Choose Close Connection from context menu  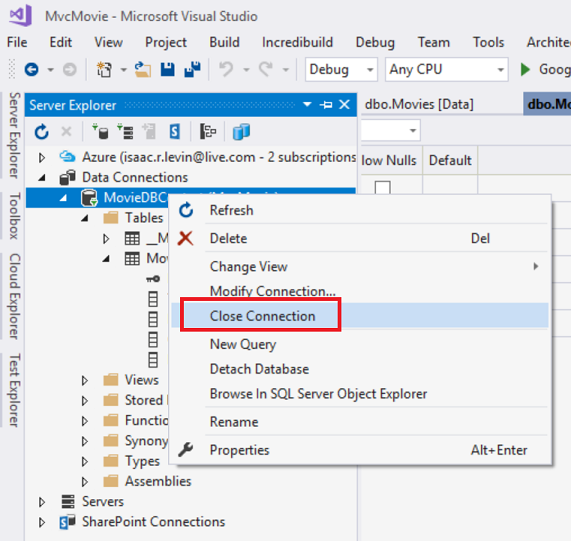click(360, 316)
